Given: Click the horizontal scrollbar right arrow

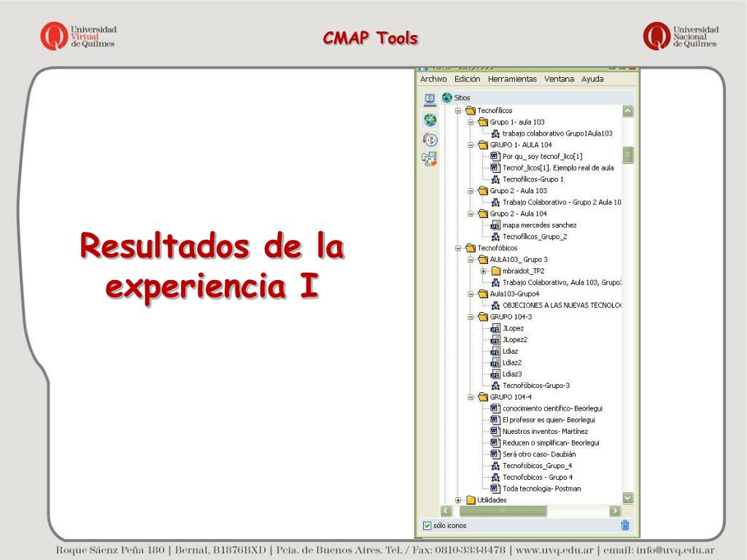Looking at the screenshot, I should 615,511.
